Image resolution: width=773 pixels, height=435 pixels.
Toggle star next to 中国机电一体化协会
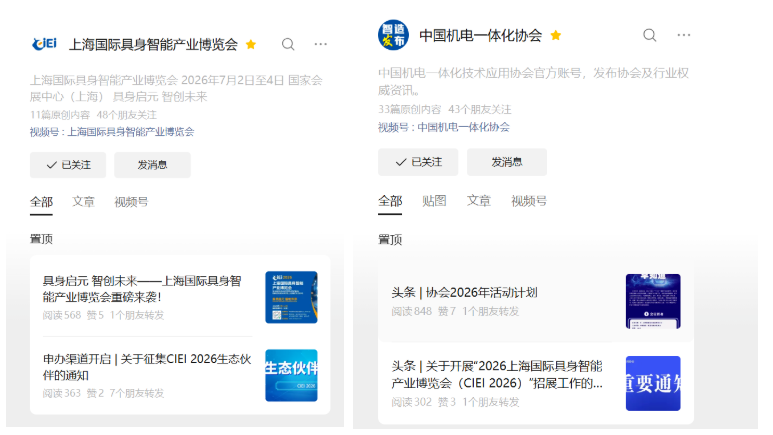(556, 35)
